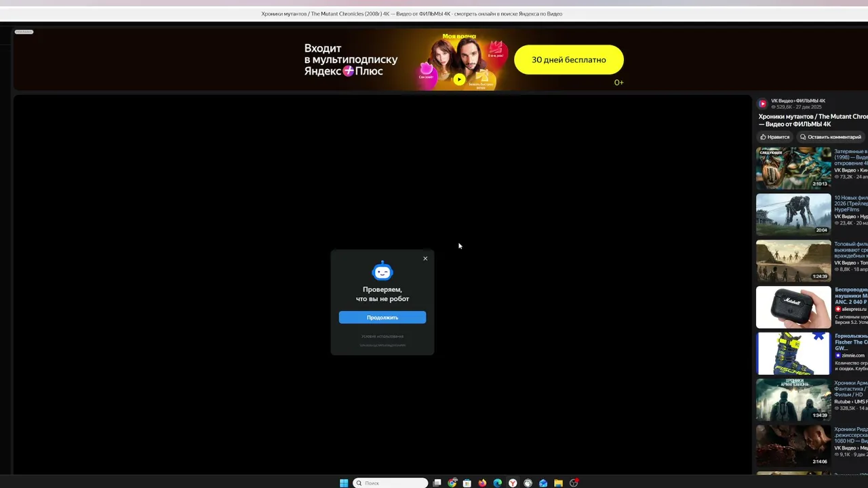Open the Marshall earbuds ad thumbnail

(793, 307)
